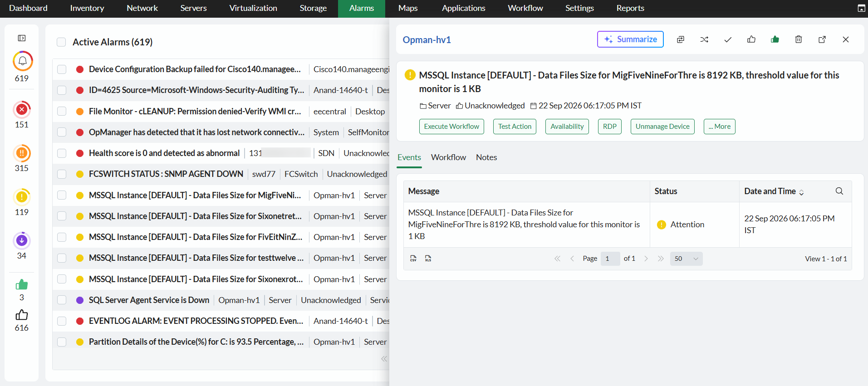Switch to the Workflow tab in alarm details

coord(448,157)
